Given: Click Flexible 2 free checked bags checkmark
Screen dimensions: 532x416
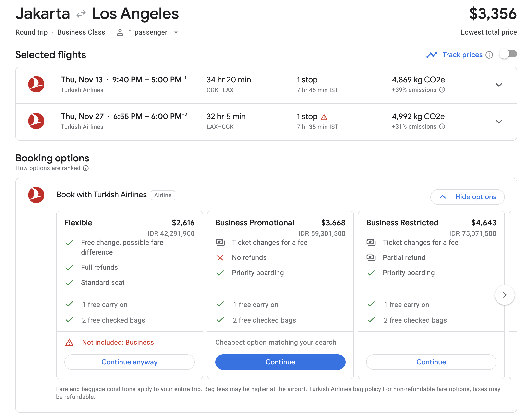Looking at the screenshot, I should click(70, 320).
